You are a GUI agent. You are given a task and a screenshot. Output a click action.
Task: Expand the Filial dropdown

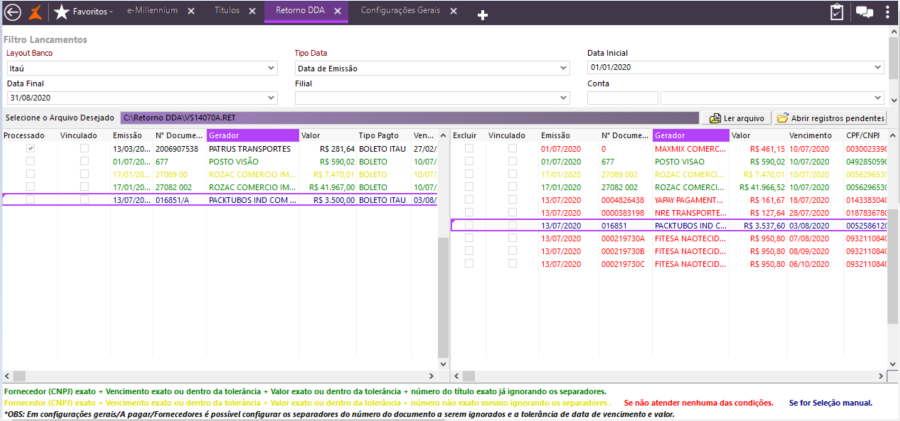[x=564, y=98]
